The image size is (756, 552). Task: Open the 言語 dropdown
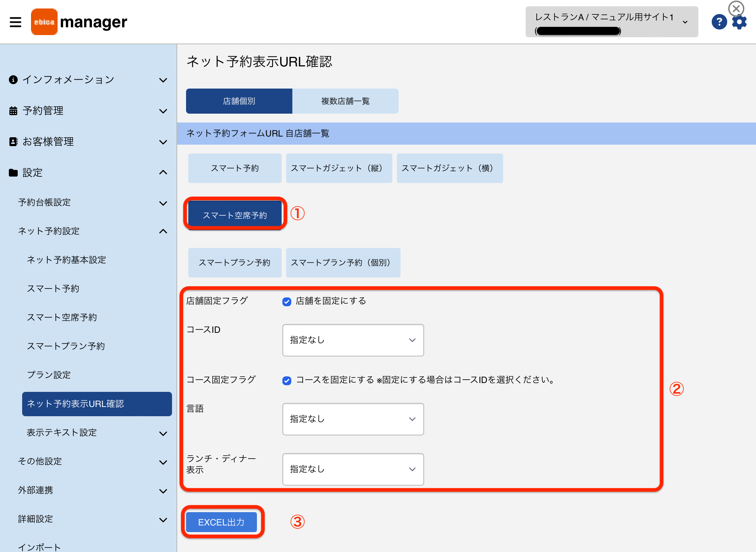click(x=353, y=419)
